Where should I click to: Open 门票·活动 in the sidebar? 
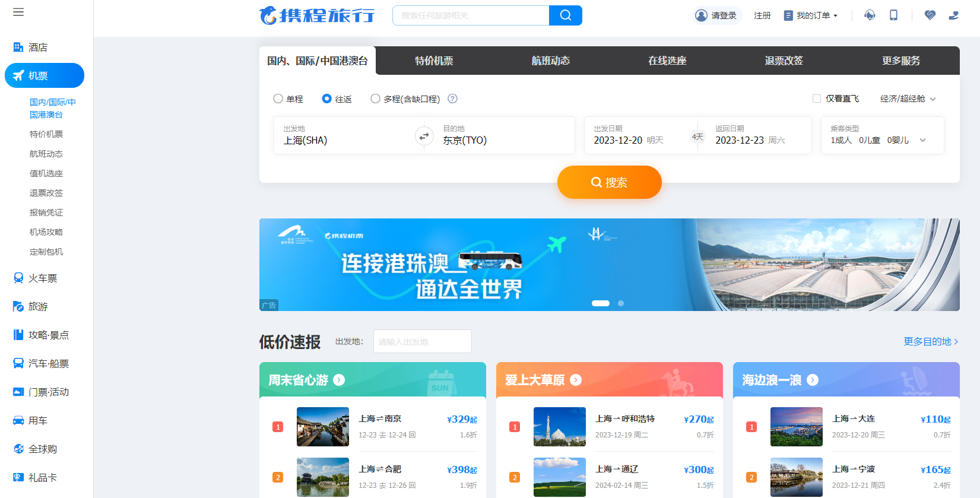45,392
